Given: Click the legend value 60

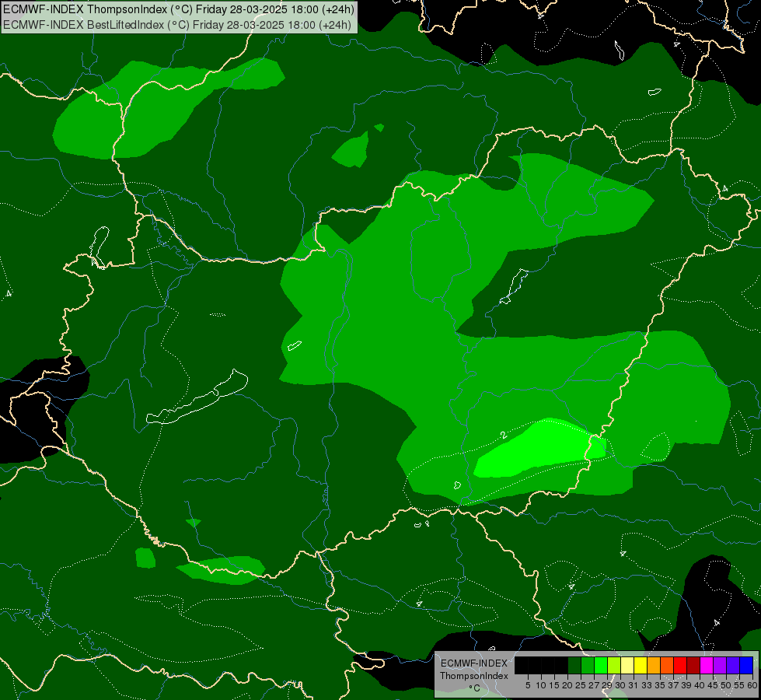Looking at the screenshot, I should click(x=752, y=685).
